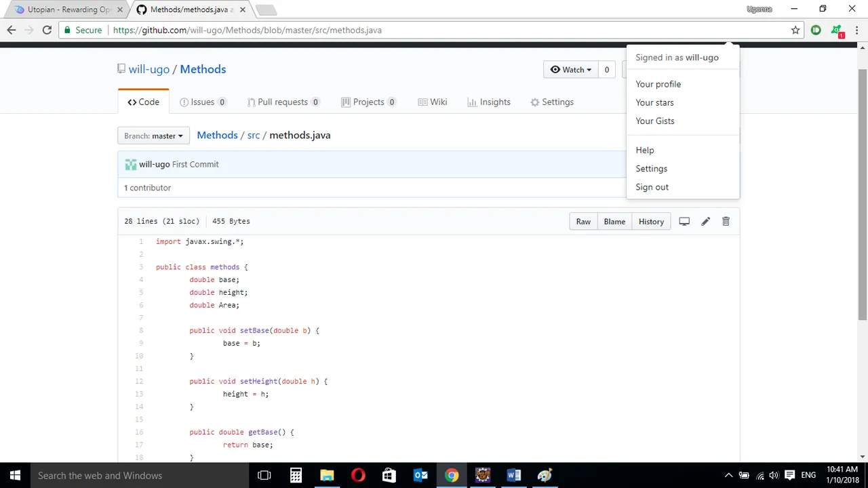Image resolution: width=868 pixels, height=488 pixels.
Task: Click the page vertical scrollbar thumb
Action: click(862, 194)
